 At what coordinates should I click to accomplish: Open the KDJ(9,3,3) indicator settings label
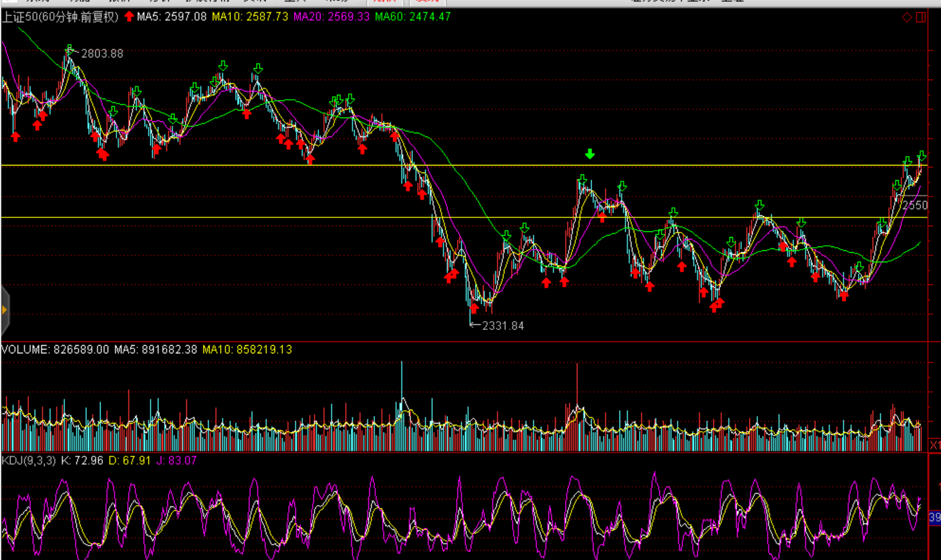(x=28, y=461)
